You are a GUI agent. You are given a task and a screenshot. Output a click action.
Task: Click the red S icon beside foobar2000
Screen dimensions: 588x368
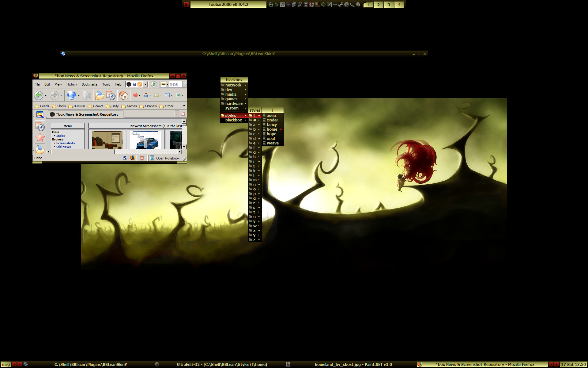(186, 5)
